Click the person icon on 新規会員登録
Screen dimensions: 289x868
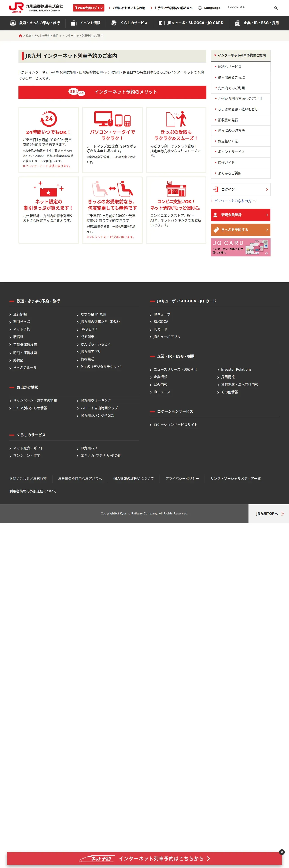point(216,215)
